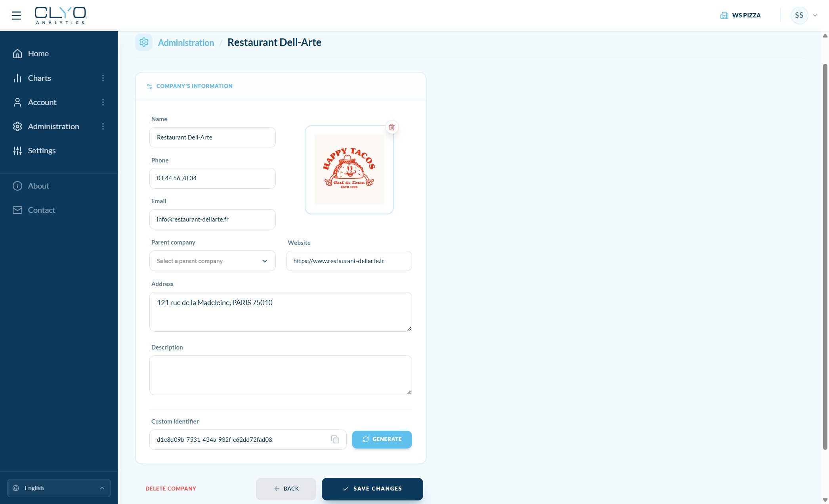Open the About page from the sidebar

[x=38, y=186]
